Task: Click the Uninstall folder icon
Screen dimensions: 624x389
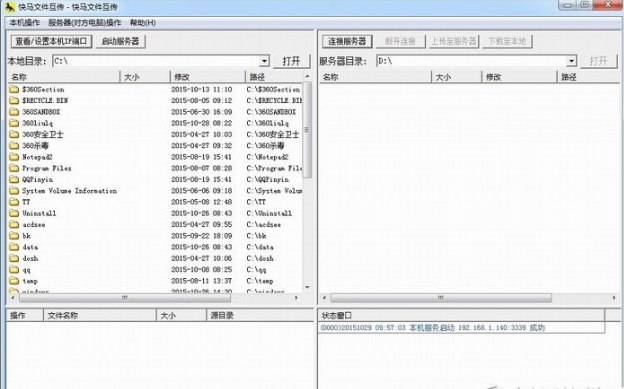Action: 14,213
